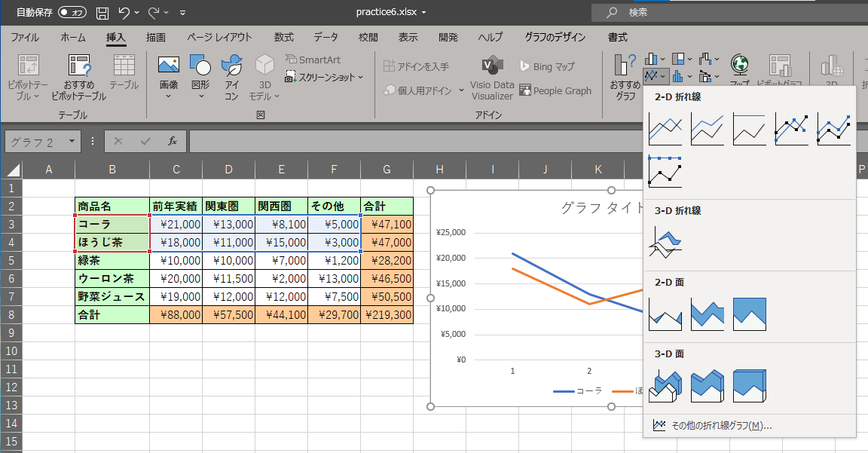The image size is (868, 453).
Task: Switch to the 描画 tab
Action: [155, 37]
